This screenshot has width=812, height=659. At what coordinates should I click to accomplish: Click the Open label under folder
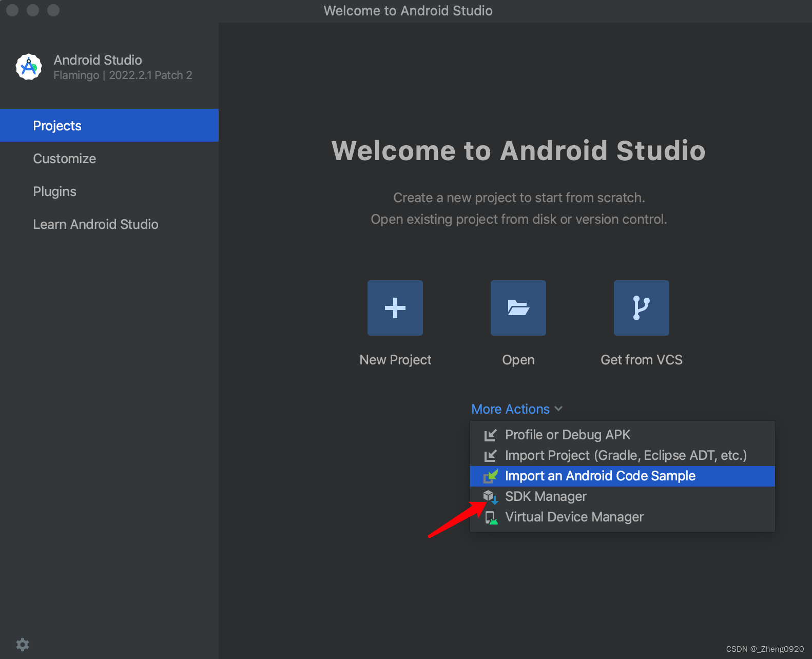click(518, 360)
